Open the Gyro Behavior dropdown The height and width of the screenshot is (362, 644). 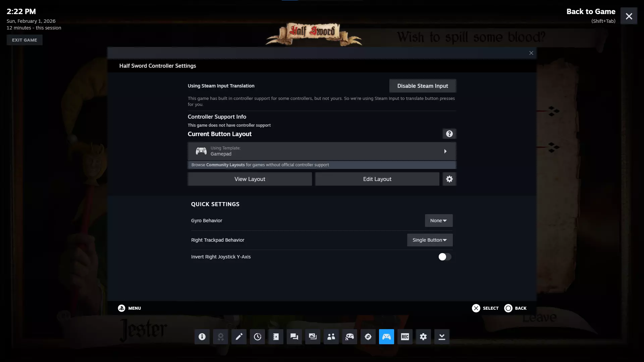pos(438,221)
